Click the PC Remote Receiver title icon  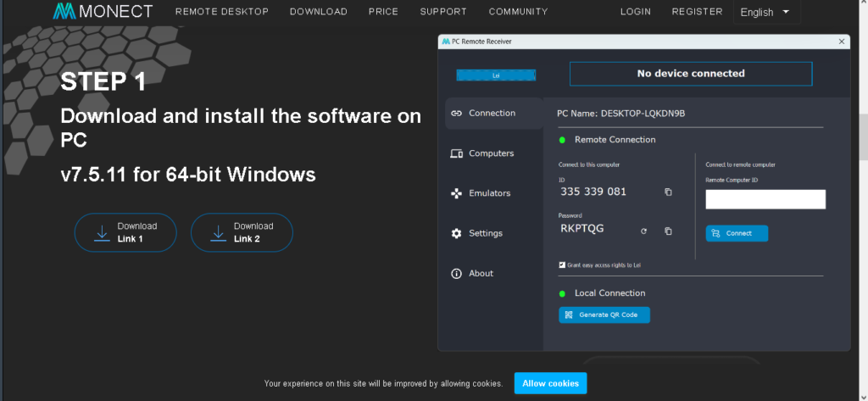coord(446,42)
